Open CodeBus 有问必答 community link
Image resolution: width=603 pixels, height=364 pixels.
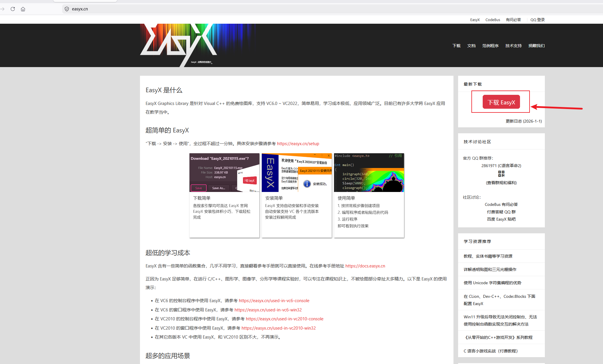coord(501,204)
